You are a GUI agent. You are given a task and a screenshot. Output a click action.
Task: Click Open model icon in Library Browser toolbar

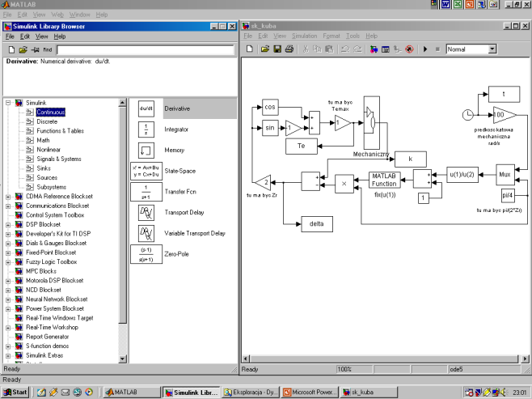pyautogui.click(x=23, y=50)
